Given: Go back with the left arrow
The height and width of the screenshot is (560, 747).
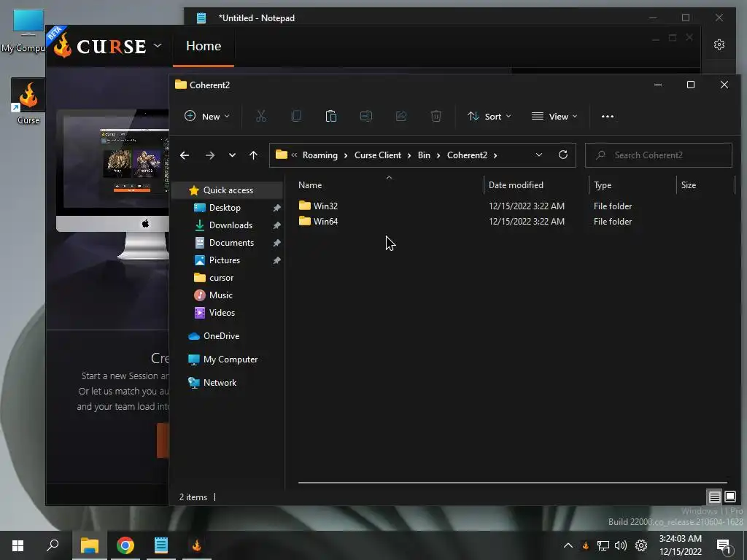Looking at the screenshot, I should tap(185, 155).
